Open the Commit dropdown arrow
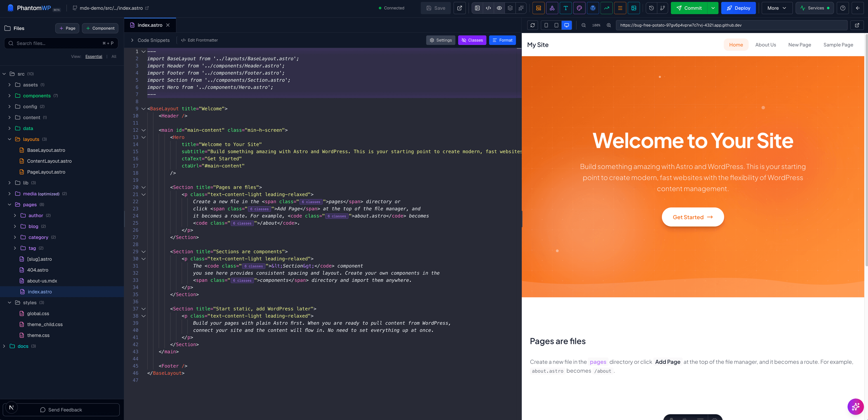Image resolution: width=868 pixels, height=420 pixels. point(713,8)
